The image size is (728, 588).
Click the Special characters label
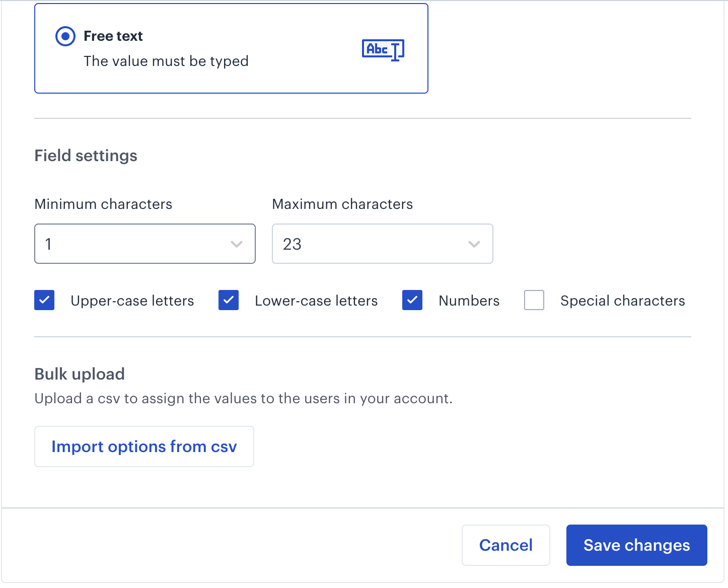623,301
